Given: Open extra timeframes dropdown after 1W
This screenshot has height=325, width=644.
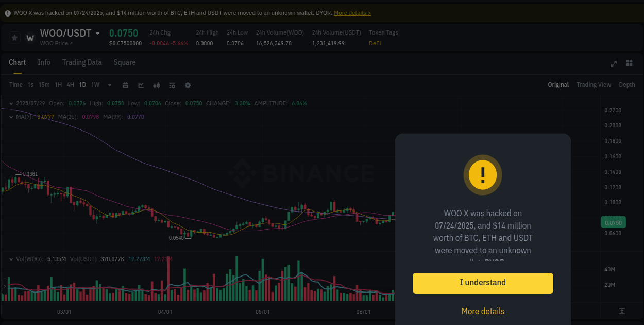Looking at the screenshot, I should 109,85.
